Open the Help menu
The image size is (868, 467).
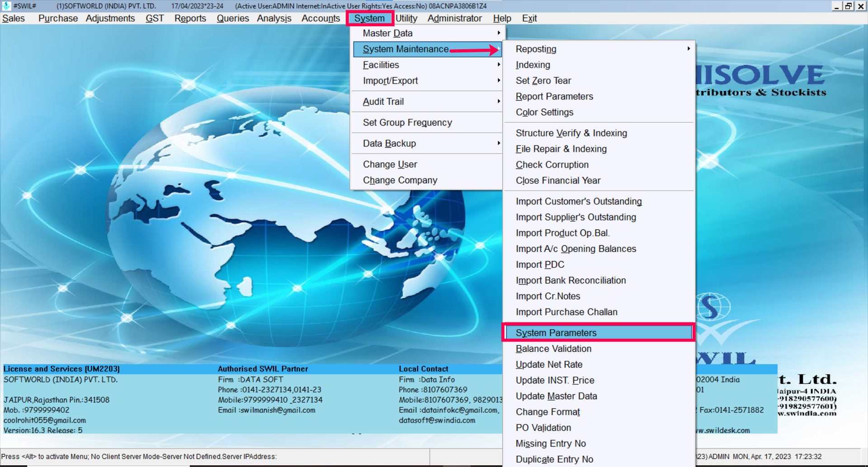[502, 19]
